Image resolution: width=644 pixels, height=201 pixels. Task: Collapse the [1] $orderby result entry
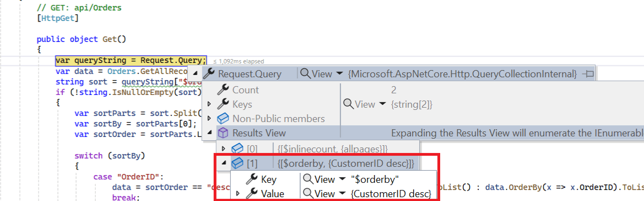click(224, 163)
